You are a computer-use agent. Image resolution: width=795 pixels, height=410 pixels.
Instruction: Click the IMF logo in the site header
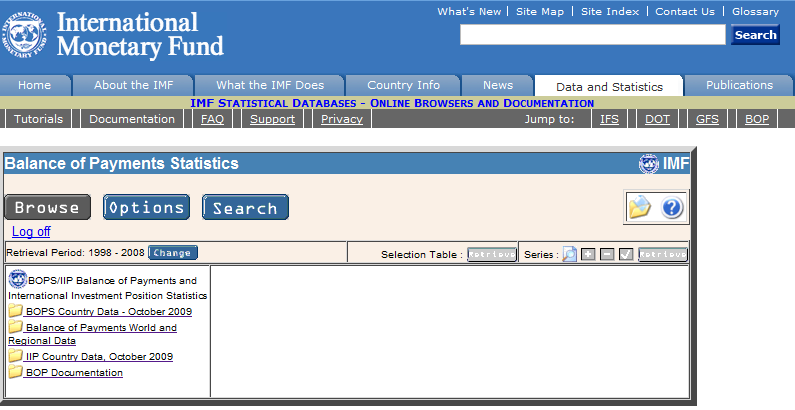[x=27, y=33]
